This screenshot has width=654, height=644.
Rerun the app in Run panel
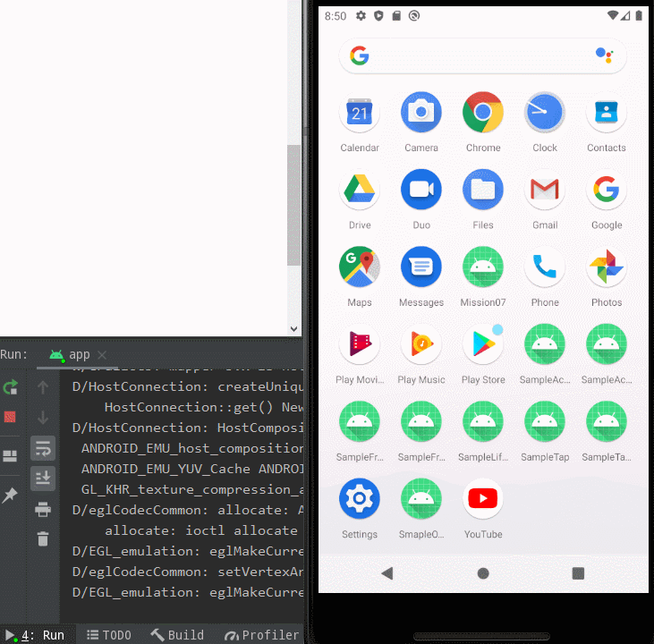(x=10, y=387)
